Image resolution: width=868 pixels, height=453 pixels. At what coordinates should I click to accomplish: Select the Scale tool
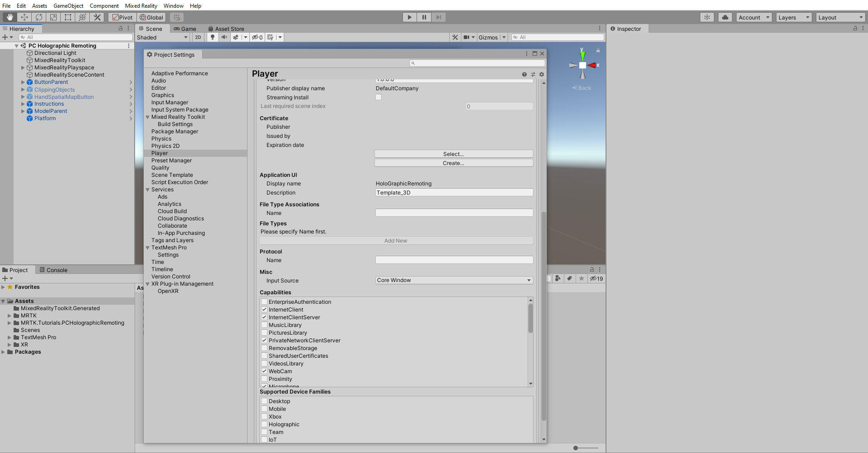(53, 17)
